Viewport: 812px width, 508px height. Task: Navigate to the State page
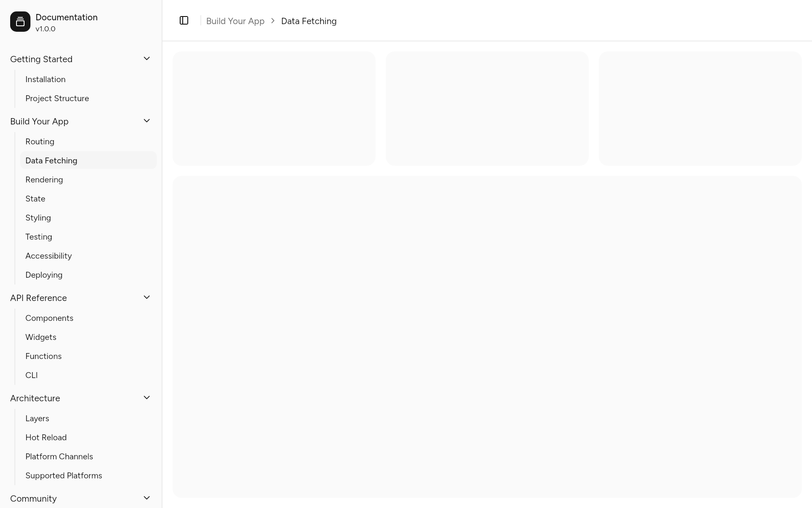[x=88, y=199]
